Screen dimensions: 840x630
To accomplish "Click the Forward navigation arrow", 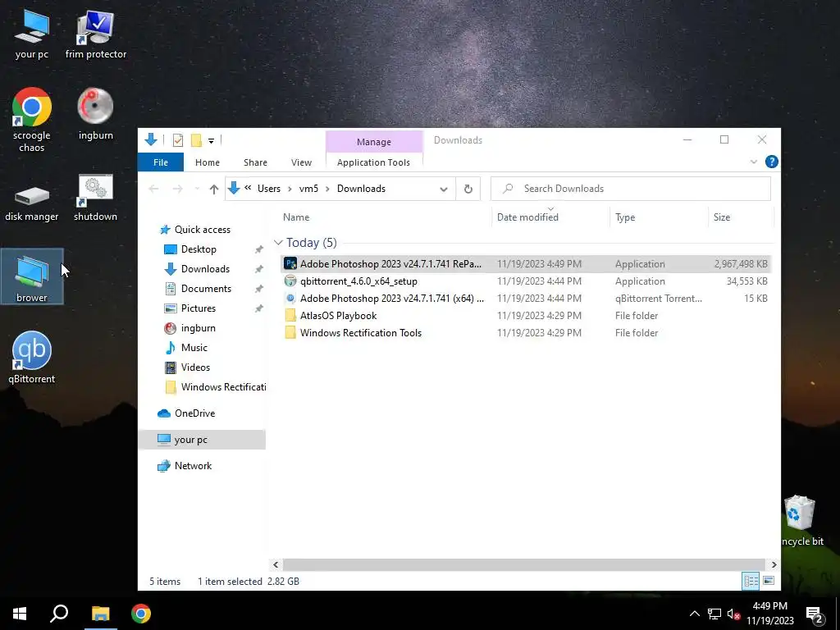I will pos(177,189).
